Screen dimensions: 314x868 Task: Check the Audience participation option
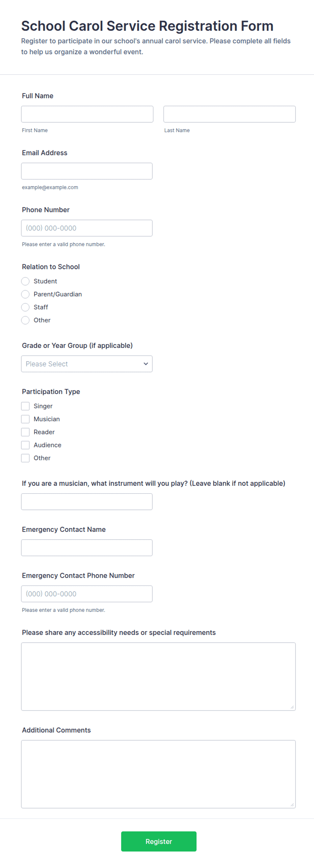pos(25,445)
